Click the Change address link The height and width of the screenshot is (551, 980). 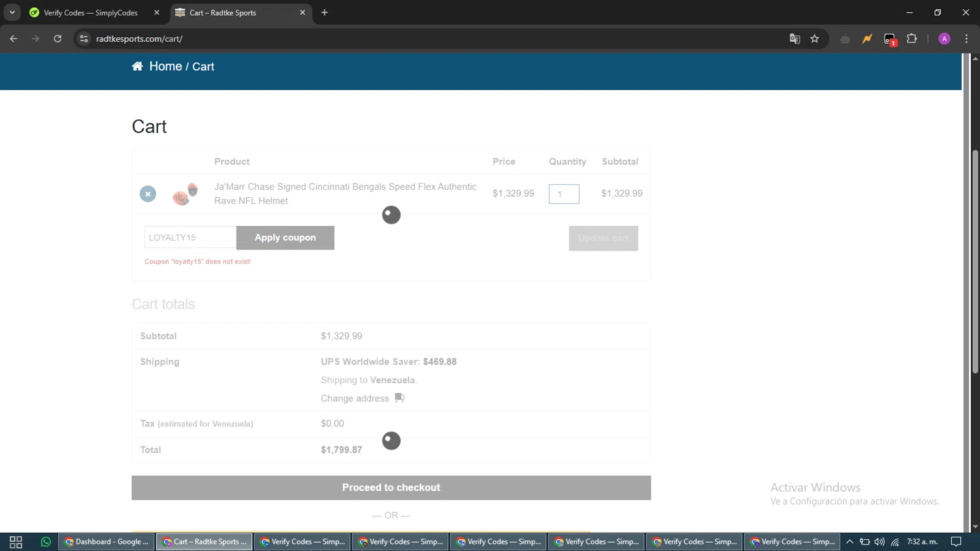click(355, 398)
